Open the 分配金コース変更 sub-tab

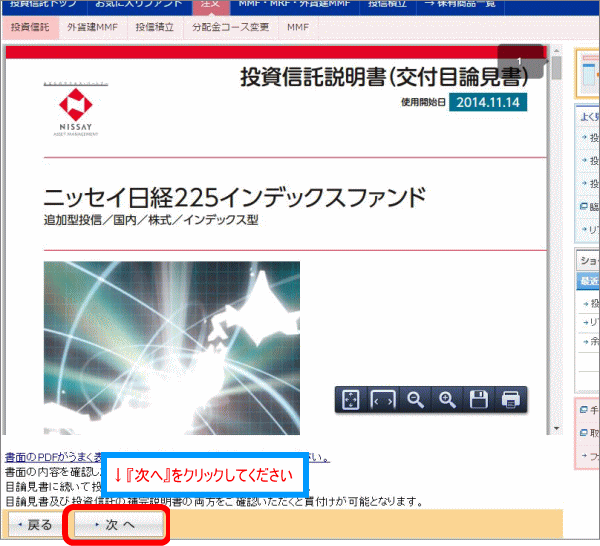[x=230, y=27]
